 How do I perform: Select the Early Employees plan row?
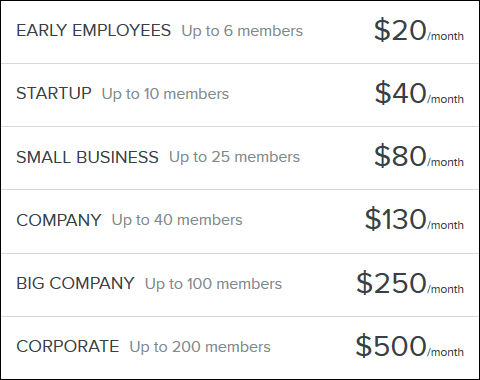tap(240, 32)
